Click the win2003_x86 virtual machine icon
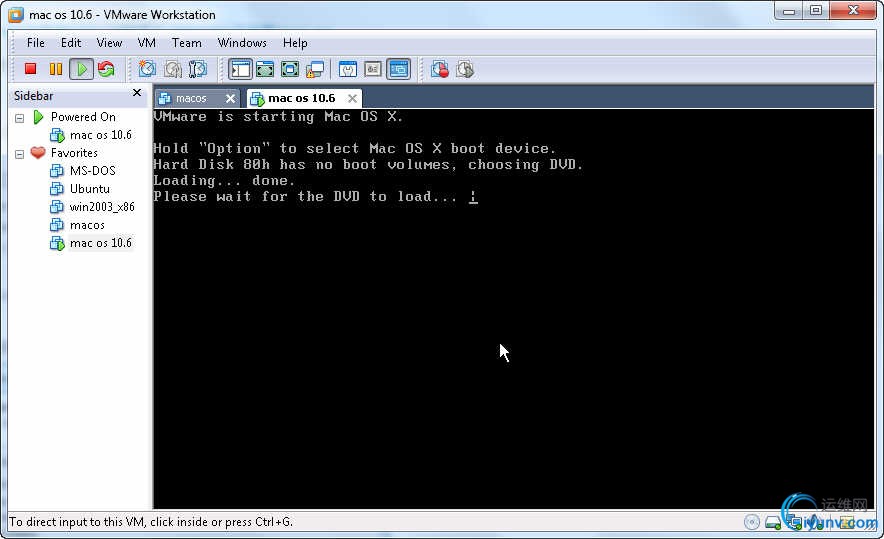The height and width of the screenshot is (539, 884). tap(57, 207)
